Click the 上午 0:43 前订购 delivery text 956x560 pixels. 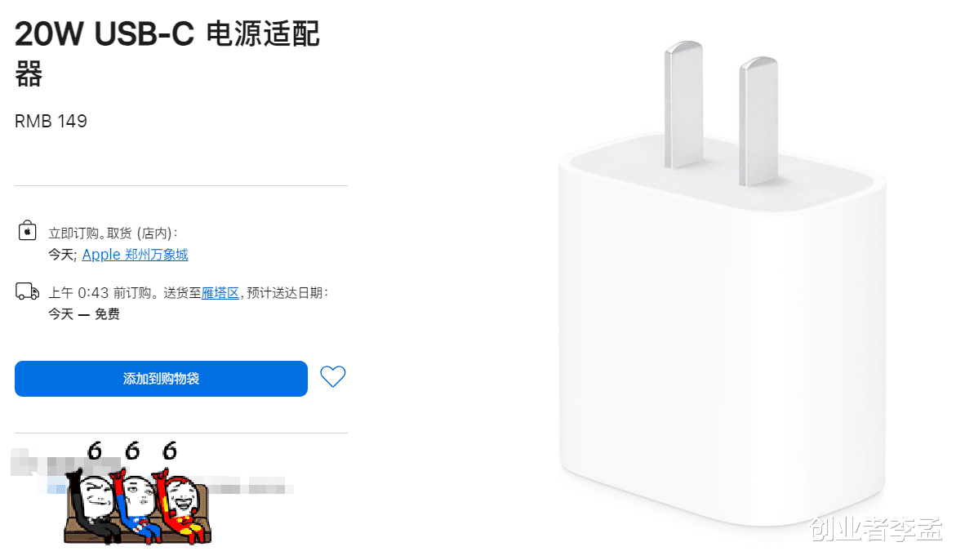104,293
